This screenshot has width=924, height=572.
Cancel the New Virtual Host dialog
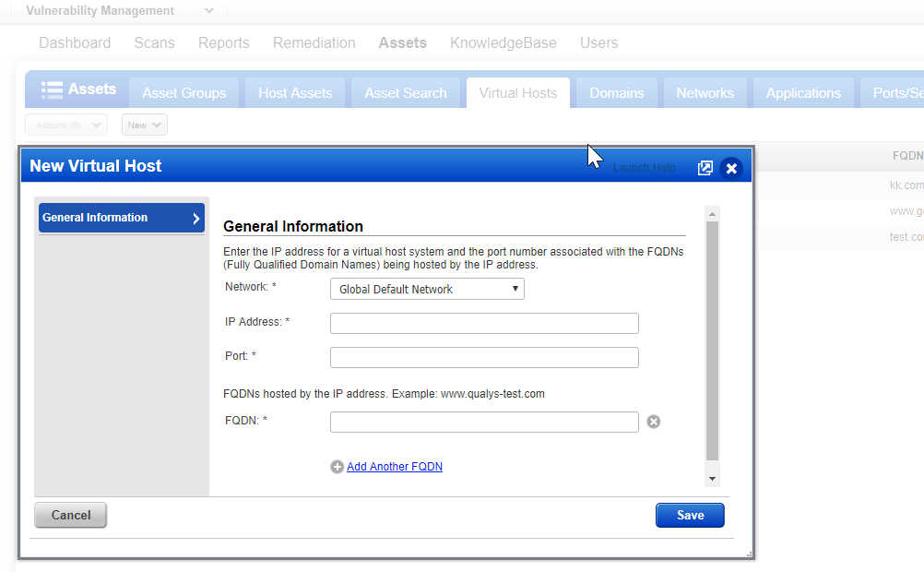pos(70,515)
